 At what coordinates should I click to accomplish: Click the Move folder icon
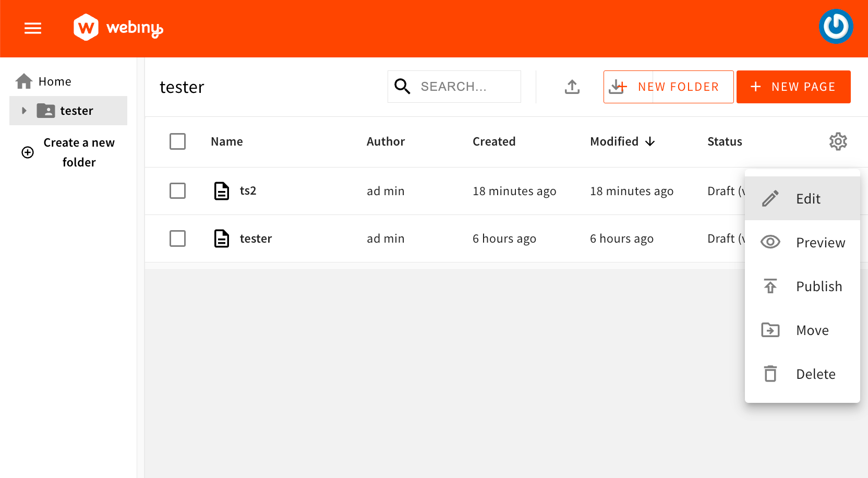[770, 330]
